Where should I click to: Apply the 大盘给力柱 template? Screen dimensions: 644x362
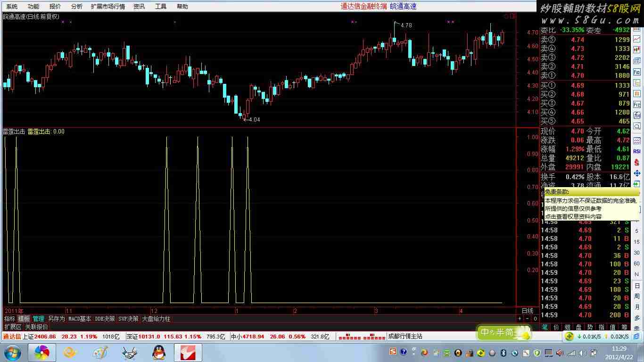(157, 319)
